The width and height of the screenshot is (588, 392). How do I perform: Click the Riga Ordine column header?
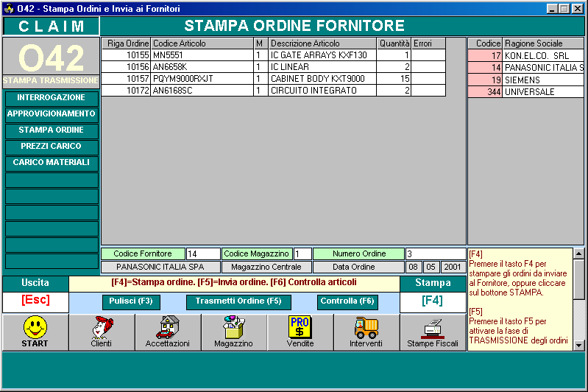[x=126, y=43]
